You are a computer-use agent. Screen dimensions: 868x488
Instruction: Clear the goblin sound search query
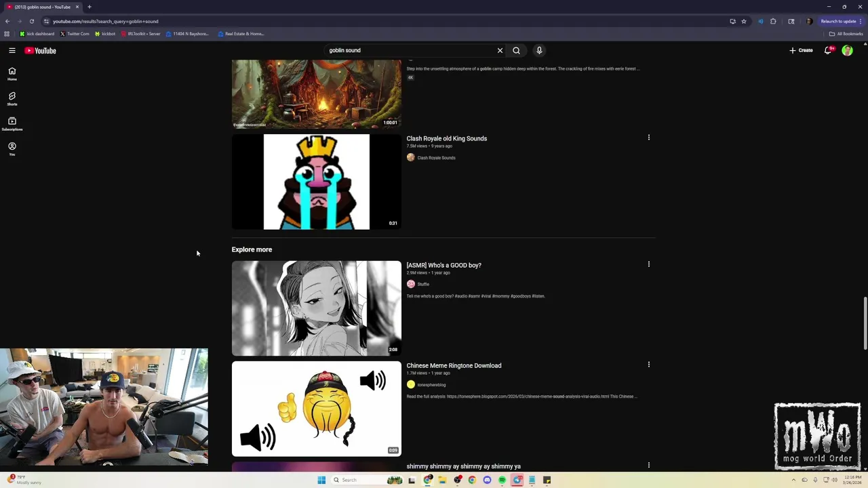(x=500, y=50)
